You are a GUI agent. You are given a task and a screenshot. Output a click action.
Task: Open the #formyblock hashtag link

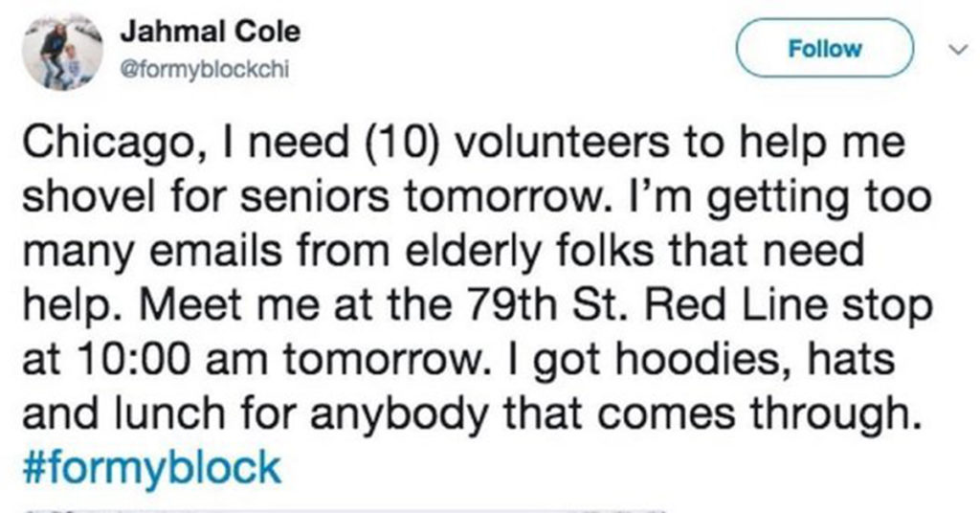click(152, 468)
